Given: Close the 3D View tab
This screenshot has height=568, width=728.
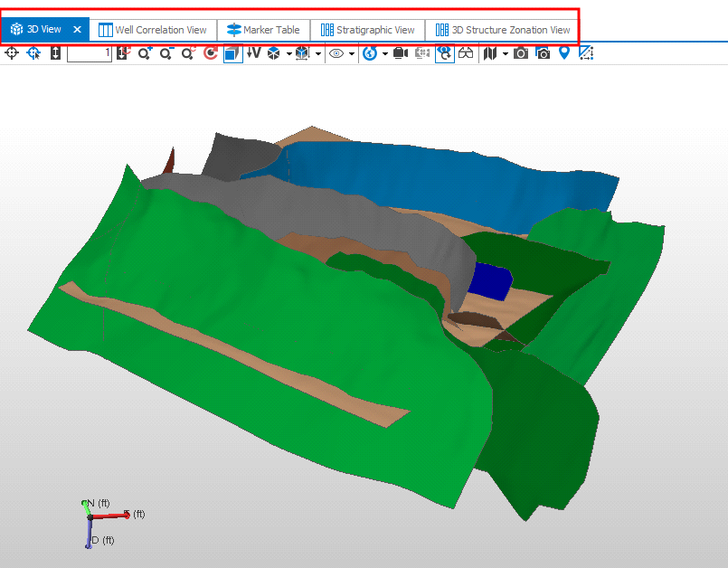Looking at the screenshot, I should 77,30.
